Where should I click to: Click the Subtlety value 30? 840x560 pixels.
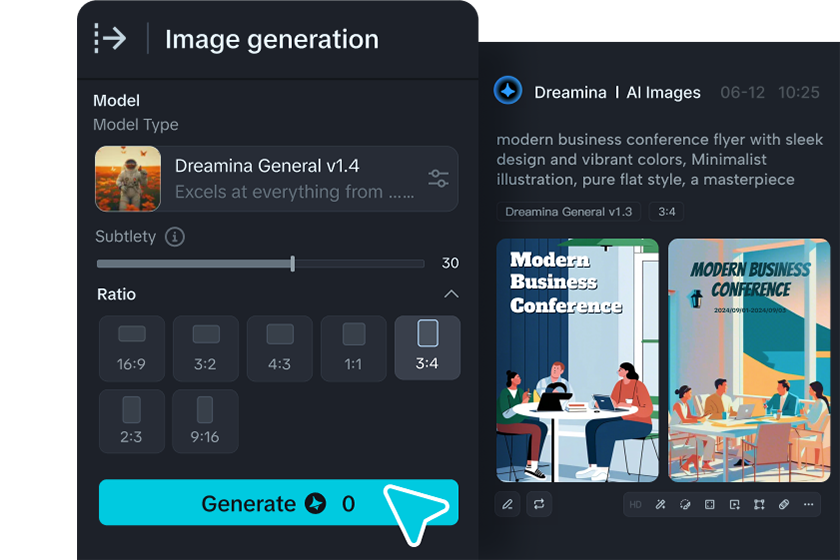click(x=450, y=263)
